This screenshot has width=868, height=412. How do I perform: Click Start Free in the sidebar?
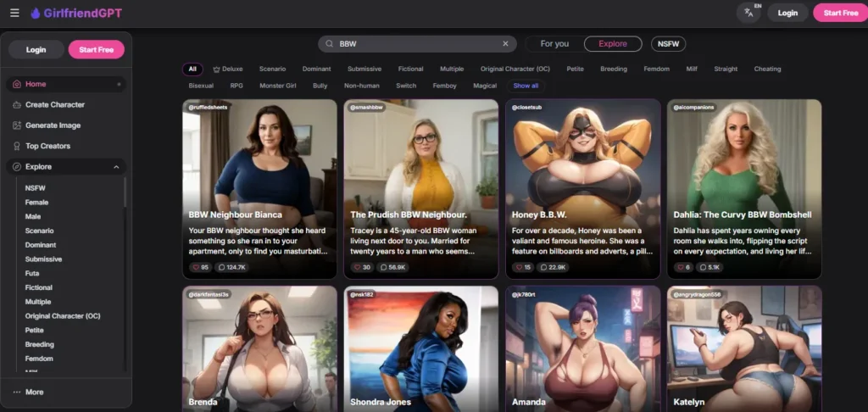point(97,49)
